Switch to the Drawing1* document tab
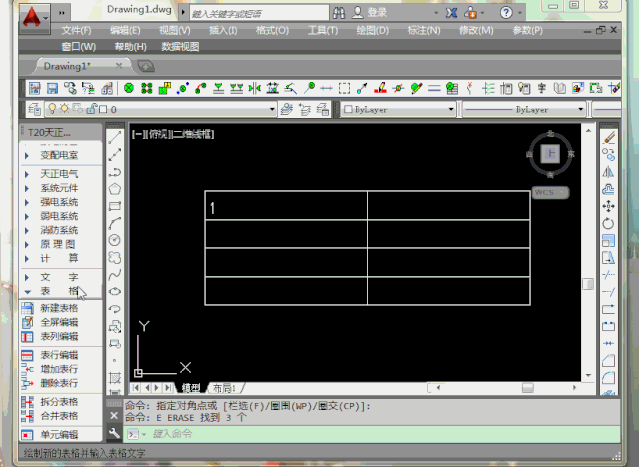This screenshot has width=639, height=467. coord(67,66)
